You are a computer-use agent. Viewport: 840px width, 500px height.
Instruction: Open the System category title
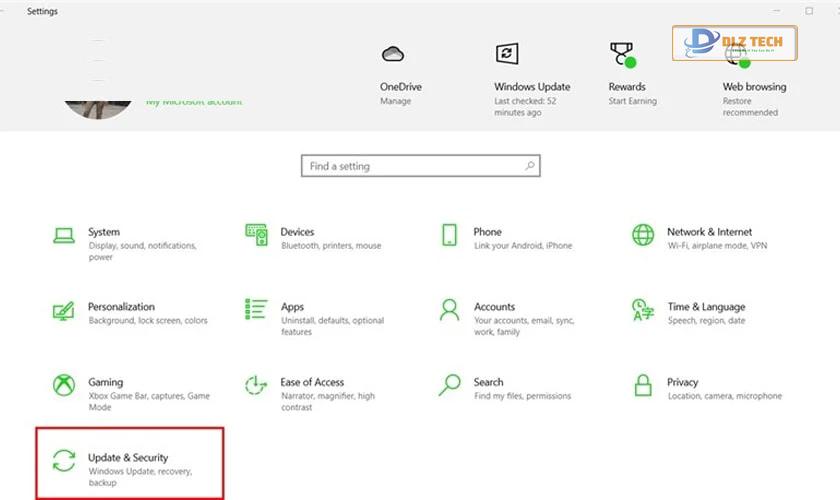point(104,232)
